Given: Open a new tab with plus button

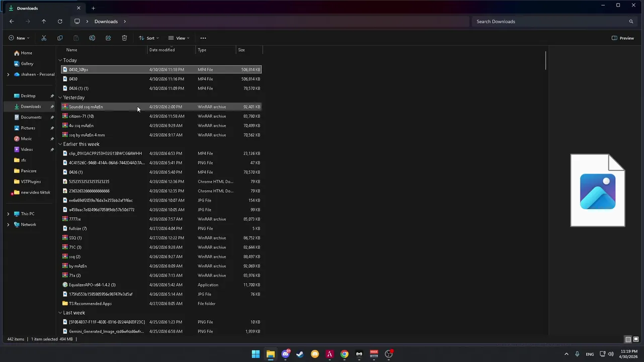Looking at the screenshot, I should (x=93, y=8).
